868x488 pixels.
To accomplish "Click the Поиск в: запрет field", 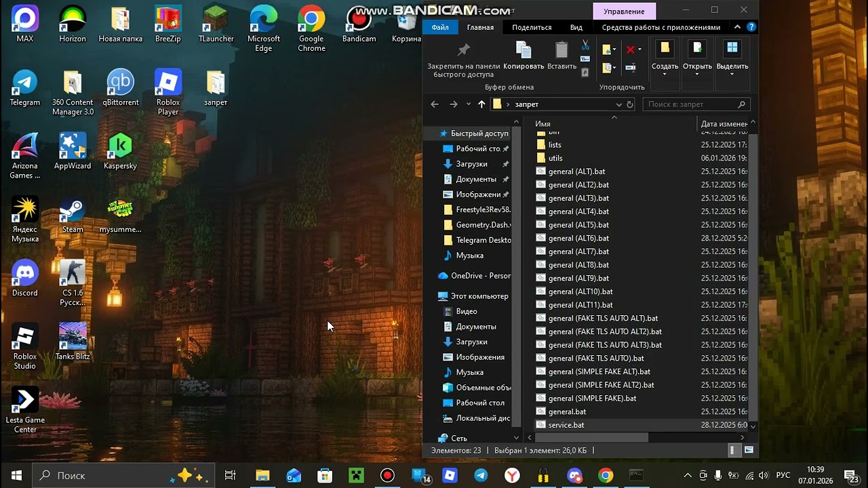I will [696, 104].
